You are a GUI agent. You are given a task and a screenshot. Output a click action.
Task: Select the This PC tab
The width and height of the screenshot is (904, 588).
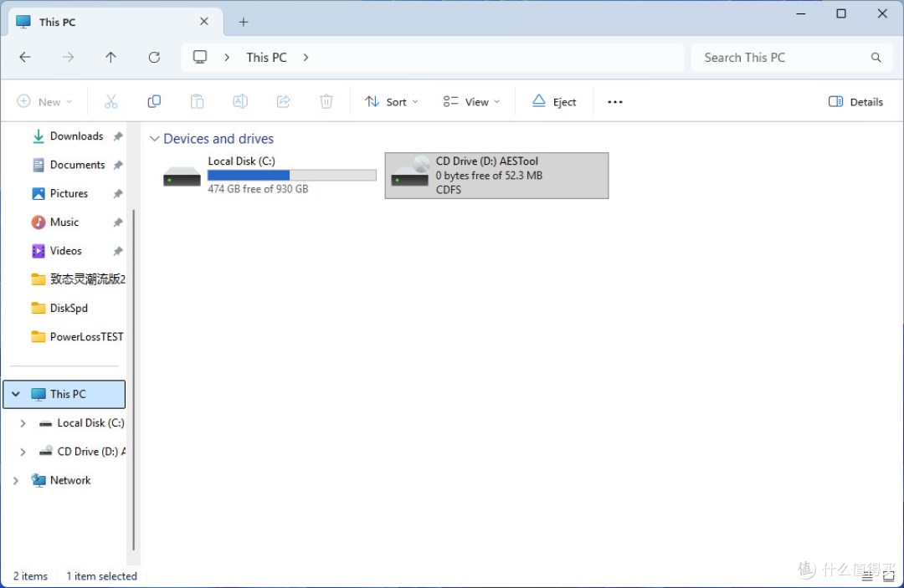click(116, 22)
